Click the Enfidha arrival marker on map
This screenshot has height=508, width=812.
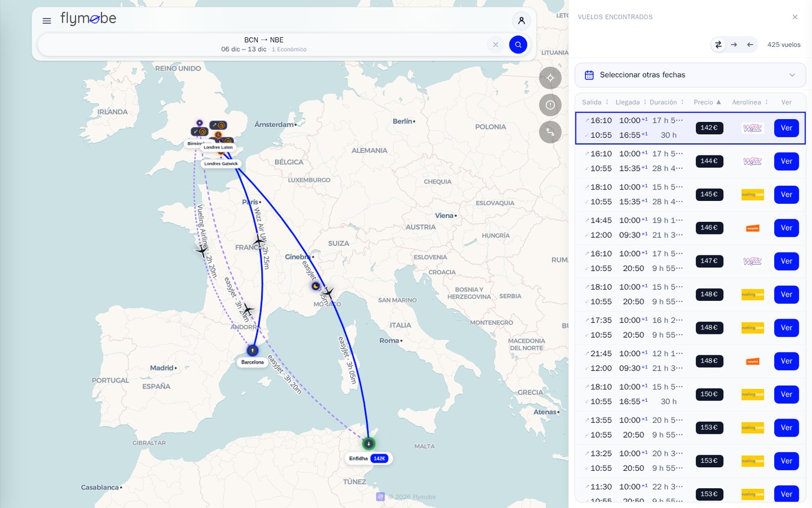pyautogui.click(x=368, y=444)
